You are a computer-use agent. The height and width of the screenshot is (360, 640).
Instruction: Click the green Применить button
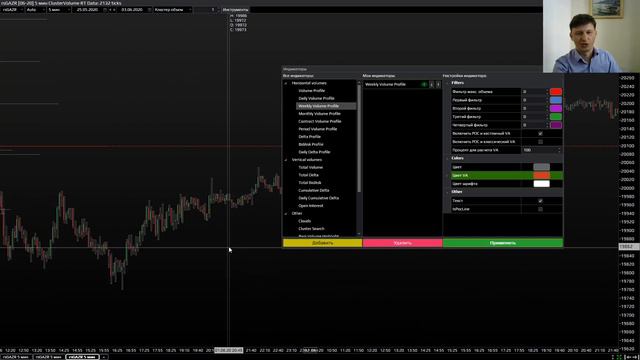coord(503,243)
